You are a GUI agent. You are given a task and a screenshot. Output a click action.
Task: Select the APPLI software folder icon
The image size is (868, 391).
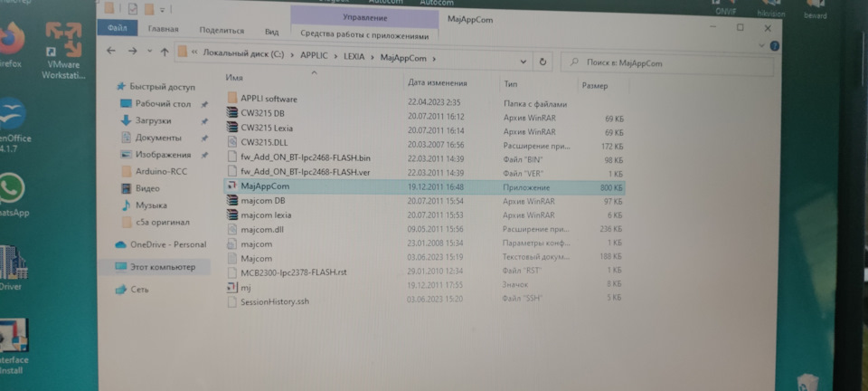click(232, 98)
